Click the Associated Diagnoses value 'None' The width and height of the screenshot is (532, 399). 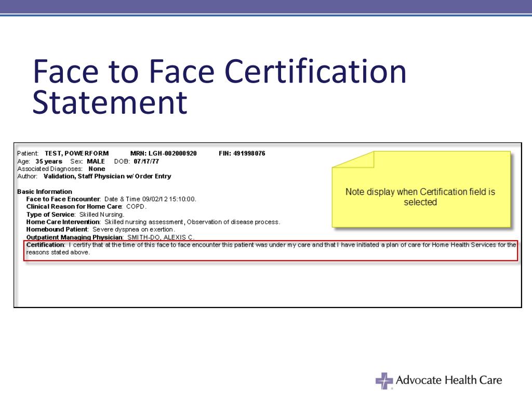[97, 169]
